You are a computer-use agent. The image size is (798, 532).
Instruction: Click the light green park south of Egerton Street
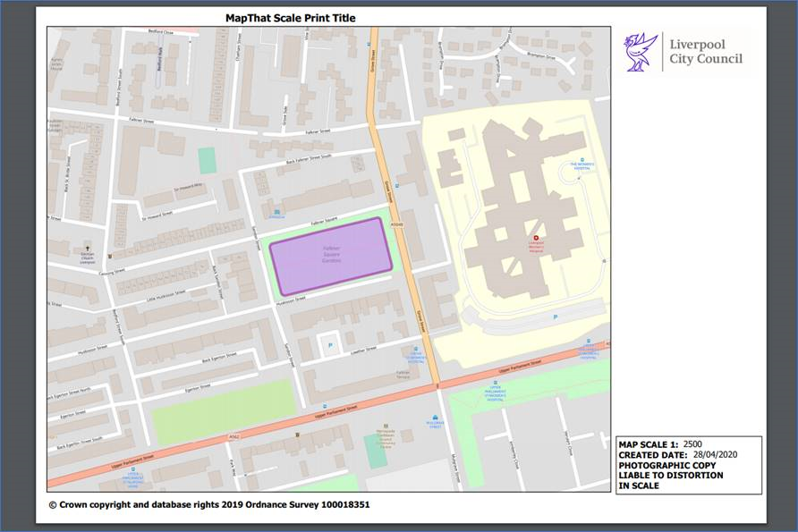pyautogui.click(x=224, y=412)
